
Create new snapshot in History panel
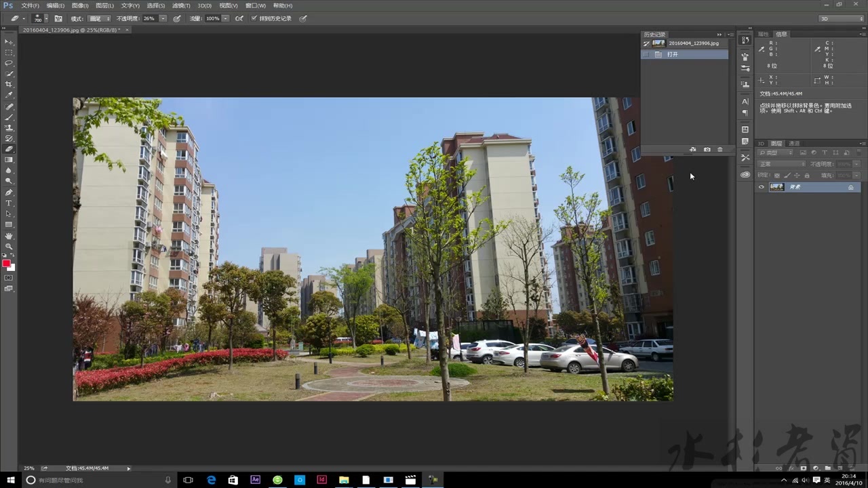pos(707,149)
